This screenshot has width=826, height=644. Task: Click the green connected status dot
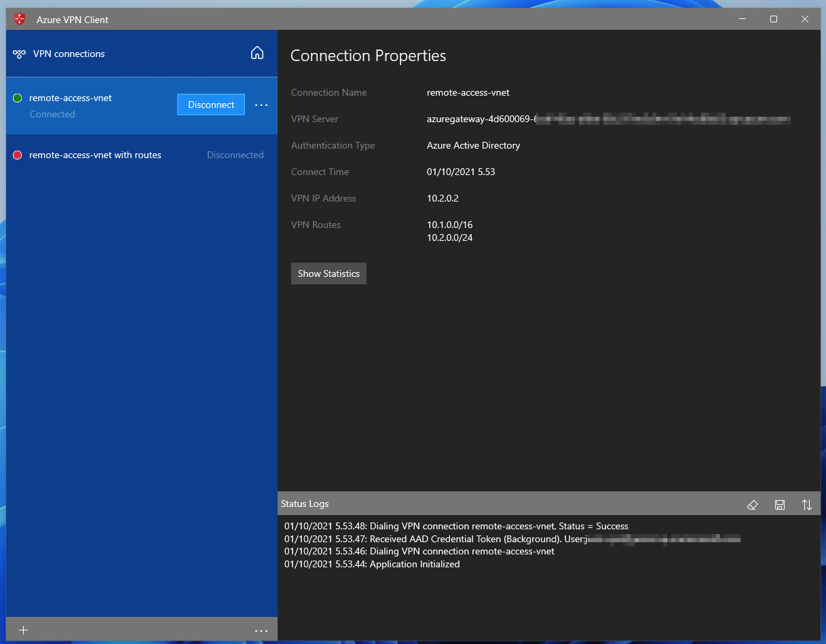tap(18, 98)
